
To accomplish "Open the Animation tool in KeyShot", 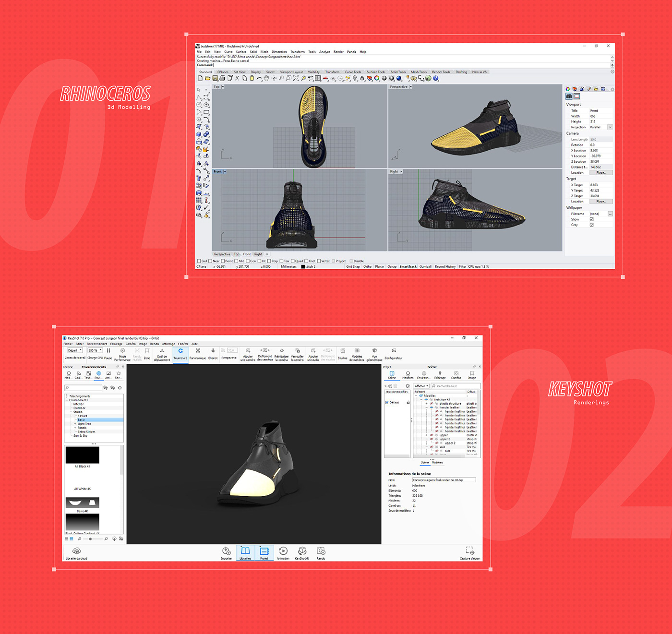I will tap(283, 552).
